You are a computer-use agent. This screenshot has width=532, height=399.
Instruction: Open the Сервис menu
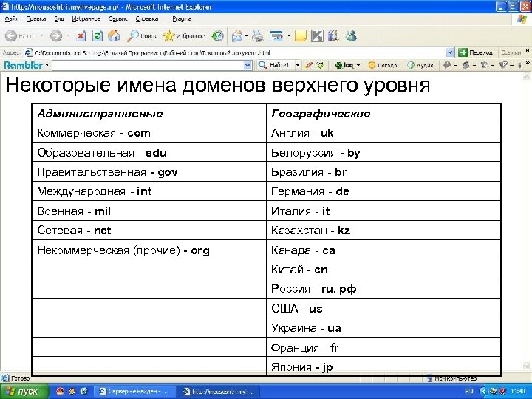(118, 19)
